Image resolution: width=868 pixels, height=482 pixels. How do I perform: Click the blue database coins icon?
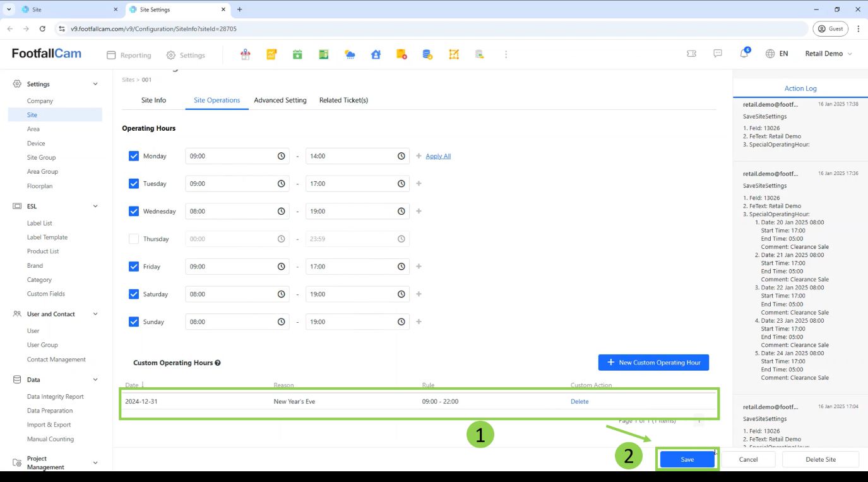point(427,55)
